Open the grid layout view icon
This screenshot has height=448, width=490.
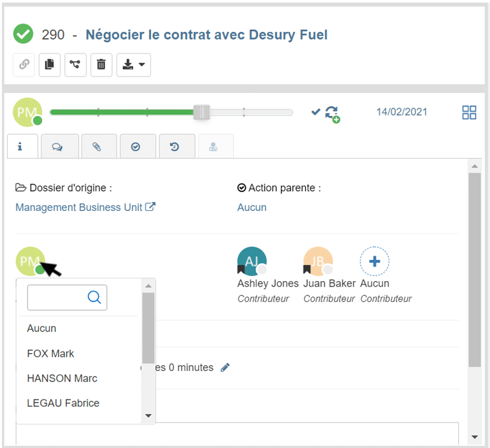pos(469,113)
